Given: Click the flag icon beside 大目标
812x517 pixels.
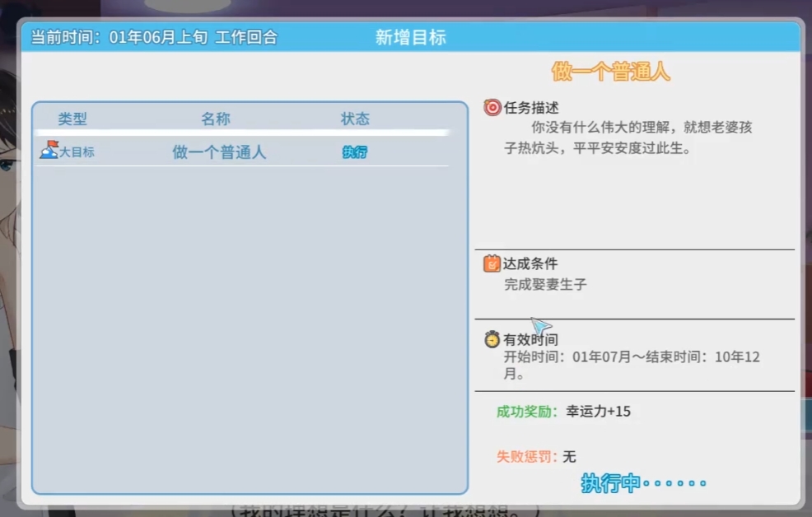Looking at the screenshot, I should coord(49,149).
